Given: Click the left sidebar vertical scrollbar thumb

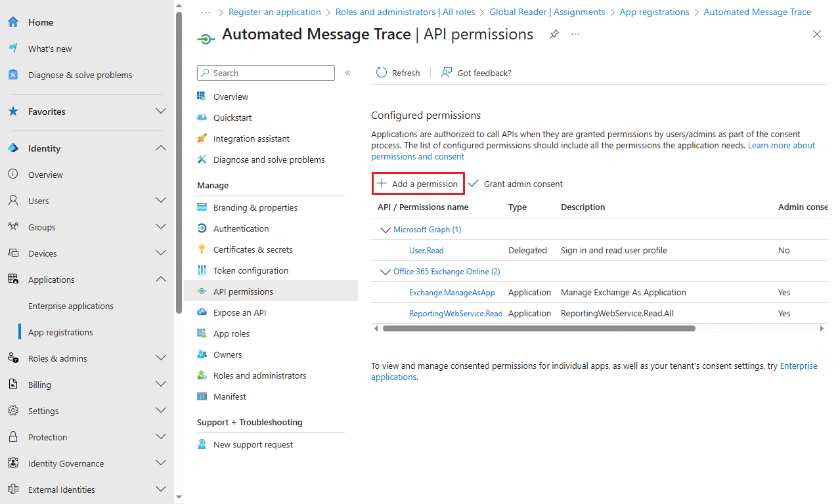Looking at the screenshot, I should pos(179,163).
